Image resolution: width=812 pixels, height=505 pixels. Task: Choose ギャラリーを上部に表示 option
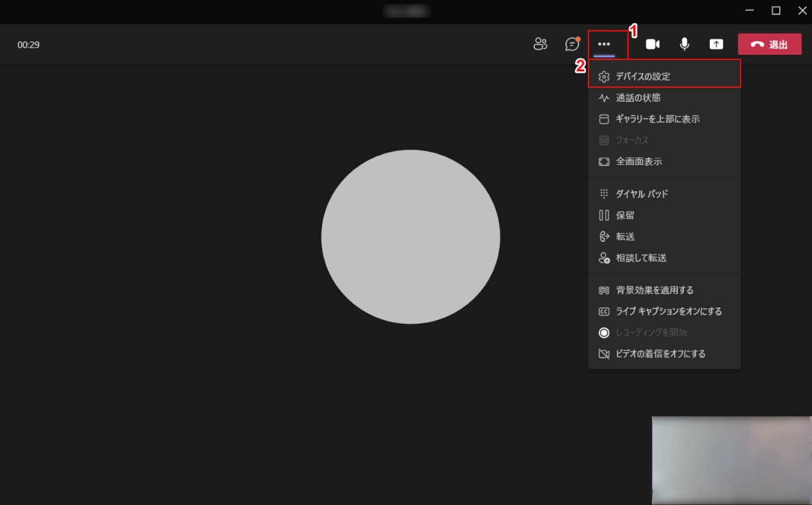click(x=664, y=119)
